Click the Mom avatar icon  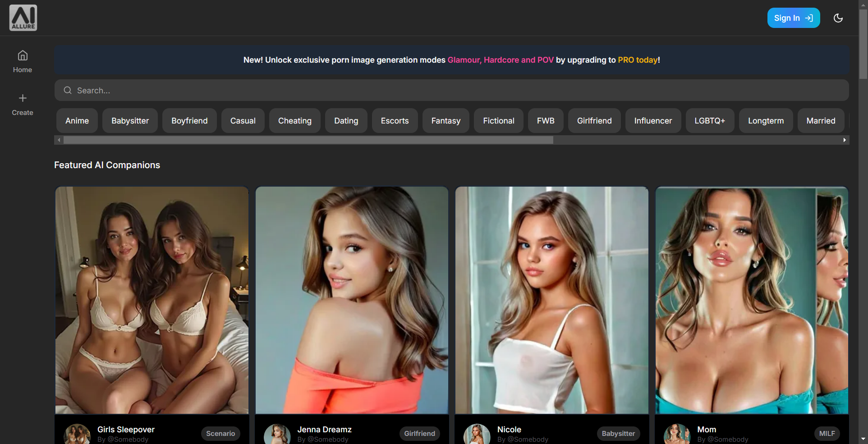(677, 434)
